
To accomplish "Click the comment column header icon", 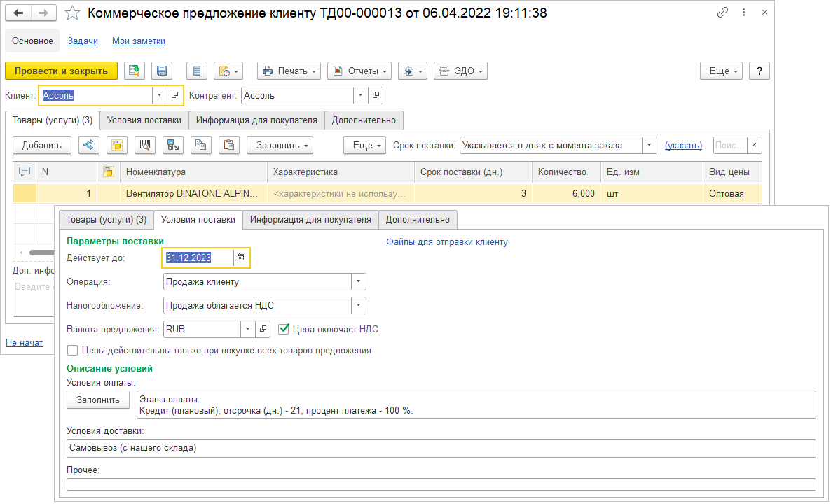I will 25,171.
